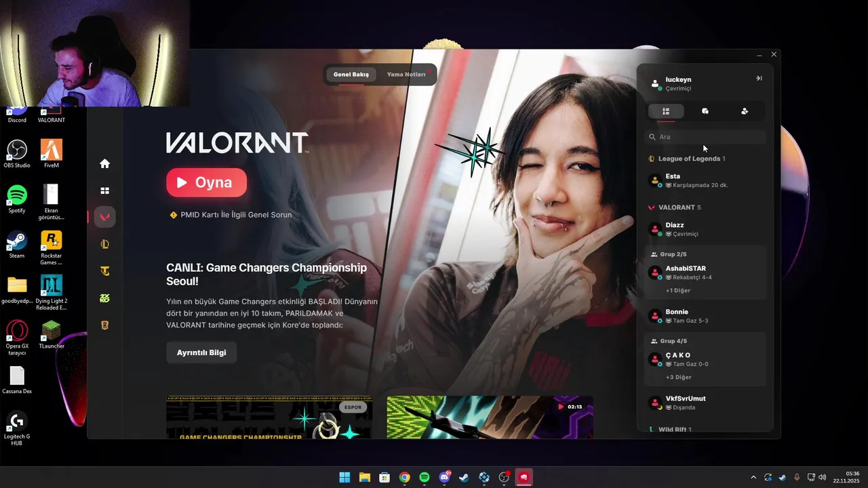Image resolution: width=868 pixels, height=488 pixels.
Task: Open Microsoft Store from the taskbar
Action: point(384,477)
